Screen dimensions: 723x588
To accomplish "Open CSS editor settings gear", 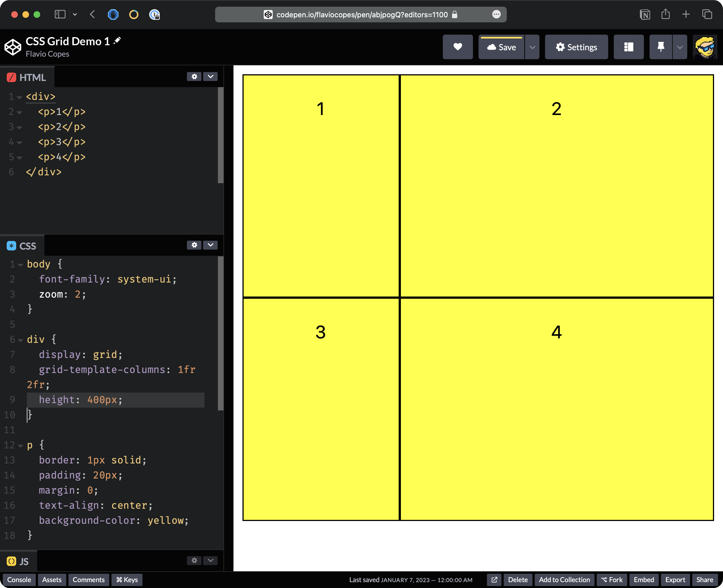I will click(194, 245).
